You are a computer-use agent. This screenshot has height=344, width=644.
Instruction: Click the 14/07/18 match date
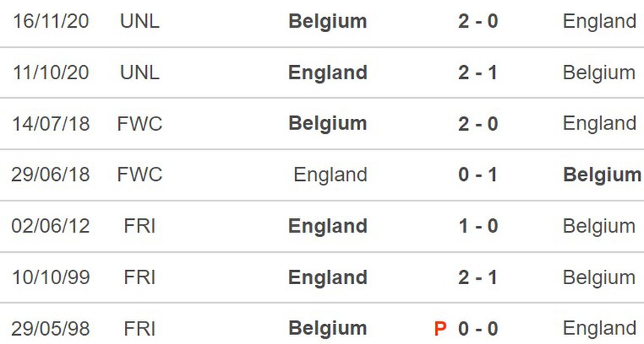[50, 123]
